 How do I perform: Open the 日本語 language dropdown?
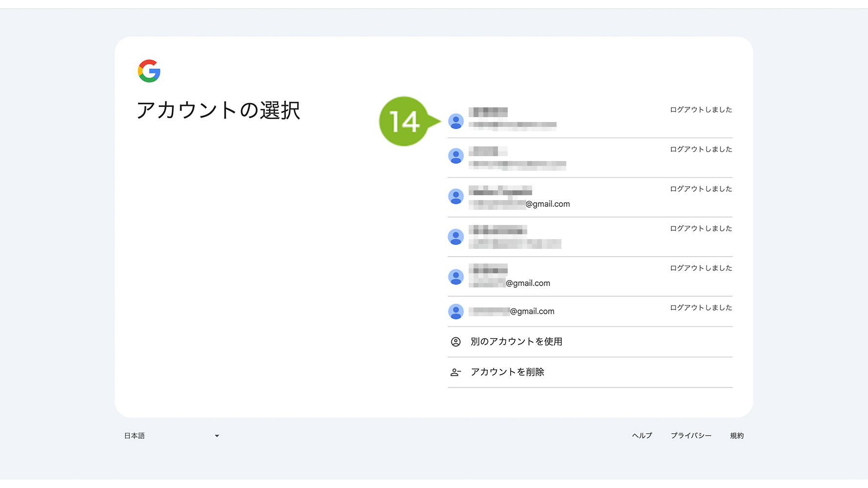172,436
